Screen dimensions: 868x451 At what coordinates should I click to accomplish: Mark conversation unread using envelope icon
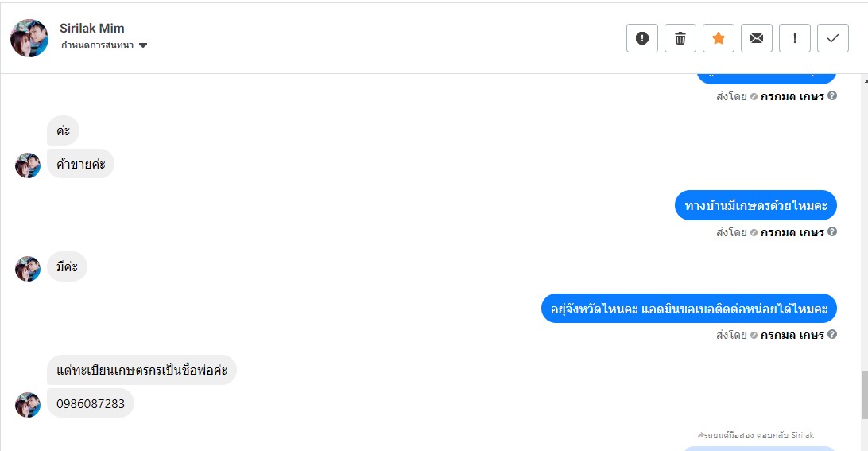(757, 38)
